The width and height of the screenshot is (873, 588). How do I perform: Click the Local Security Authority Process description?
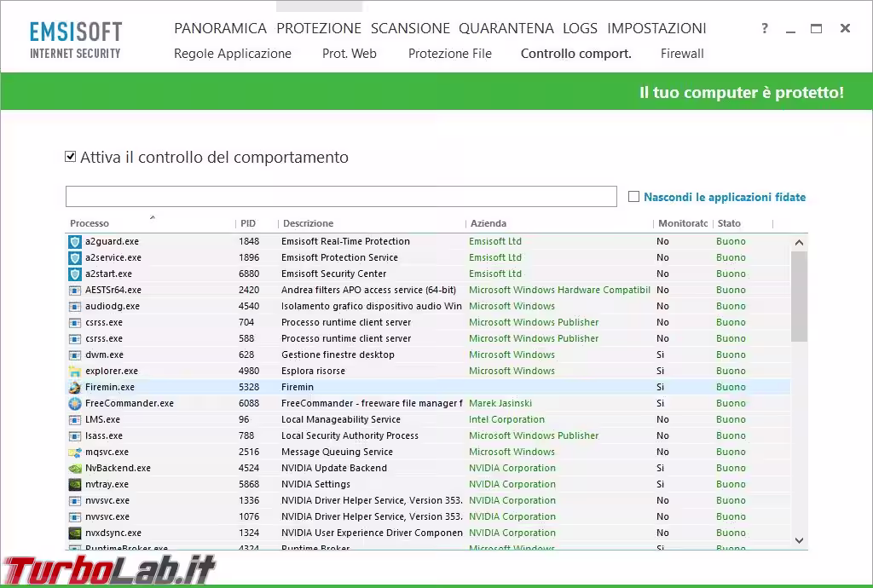tap(350, 435)
